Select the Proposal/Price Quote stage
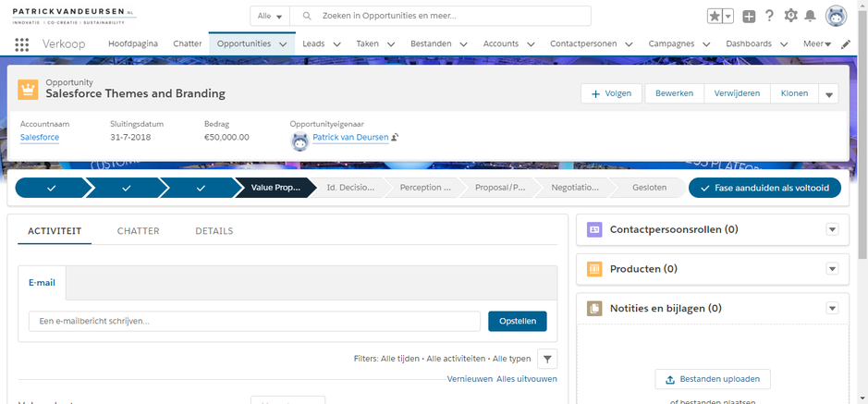Viewport: 868px width, 404px height. (x=500, y=189)
